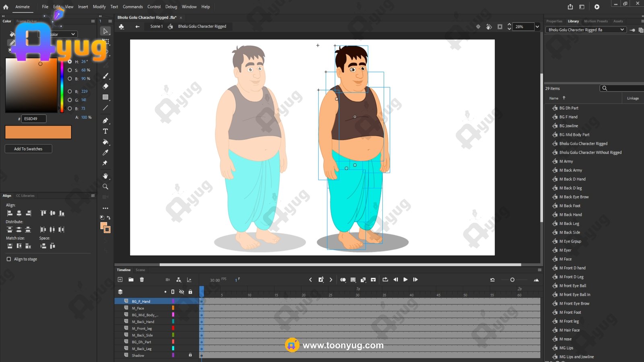Screen dimensions: 644x362
Task: Click the orange color preview swatch
Action: pos(38,132)
